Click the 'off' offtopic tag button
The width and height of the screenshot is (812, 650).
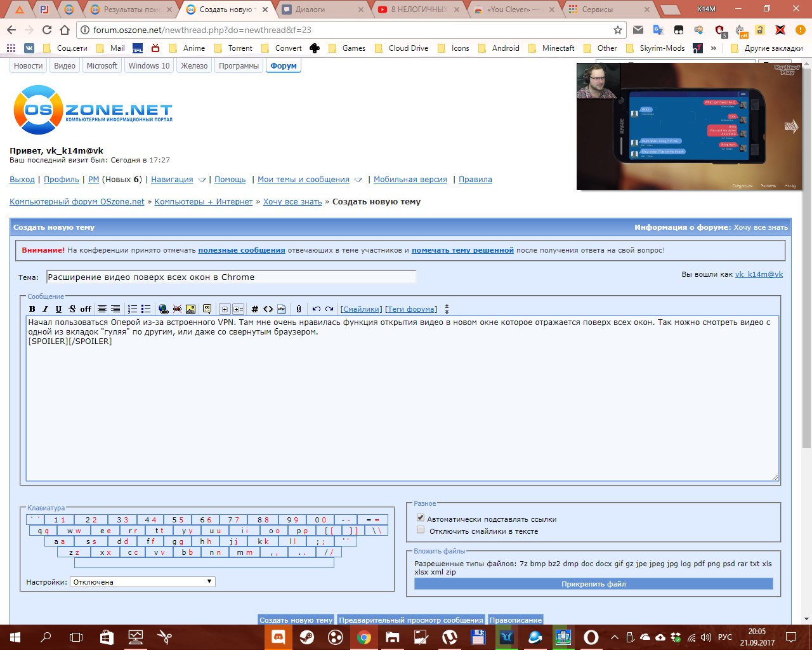pos(86,309)
